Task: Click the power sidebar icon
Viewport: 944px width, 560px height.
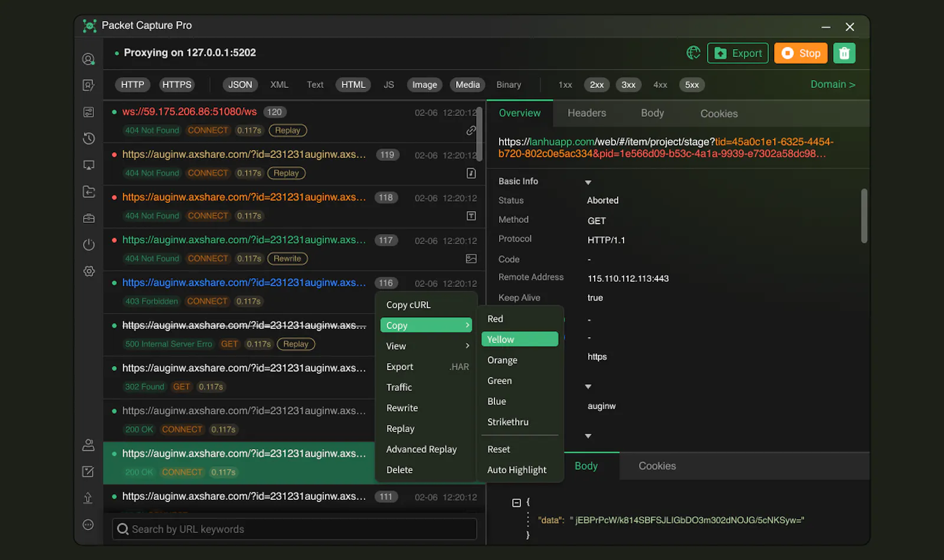Action: (x=88, y=245)
